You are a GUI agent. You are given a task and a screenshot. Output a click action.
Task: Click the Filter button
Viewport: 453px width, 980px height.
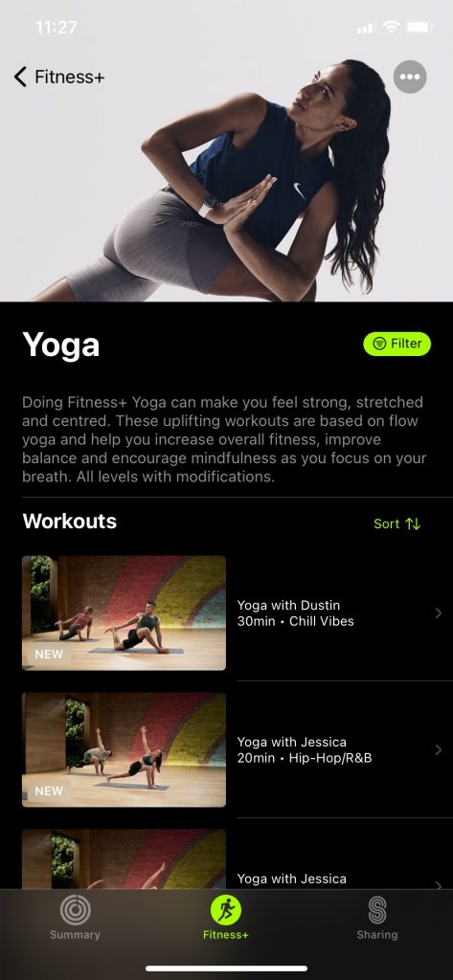coord(397,344)
